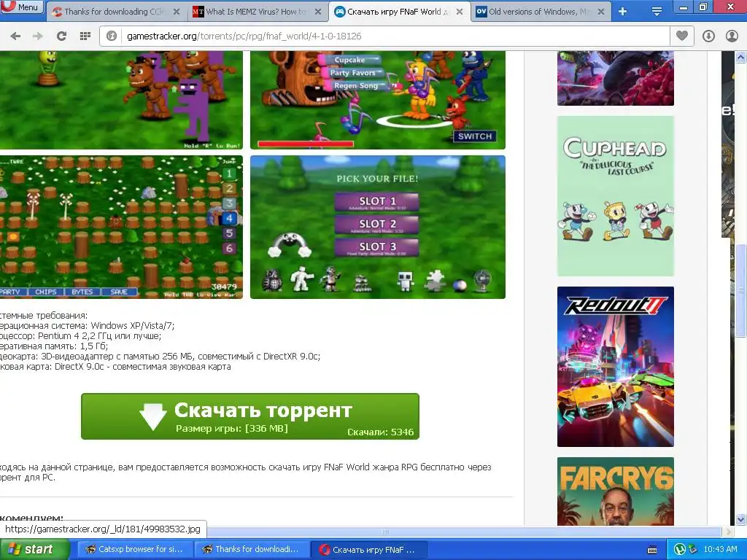Screen dimensions: 747x560
Task: Open the tree stump map screenshot
Action: (121, 227)
